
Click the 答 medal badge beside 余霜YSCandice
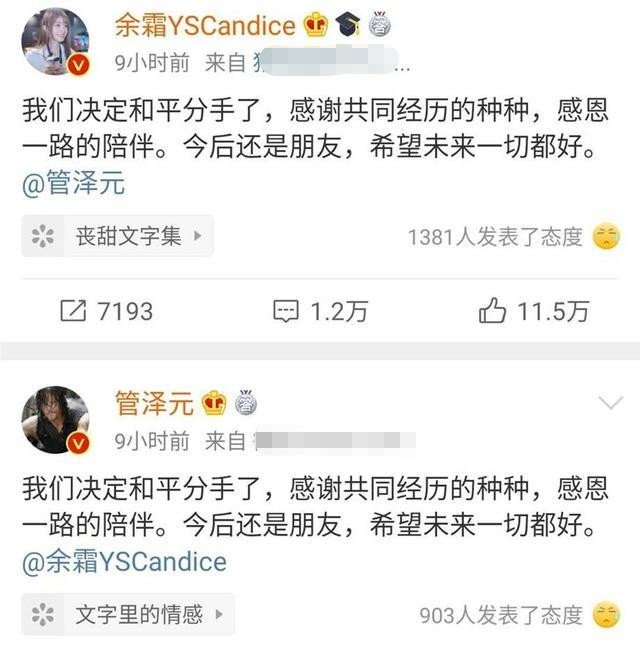[x=380, y=24]
